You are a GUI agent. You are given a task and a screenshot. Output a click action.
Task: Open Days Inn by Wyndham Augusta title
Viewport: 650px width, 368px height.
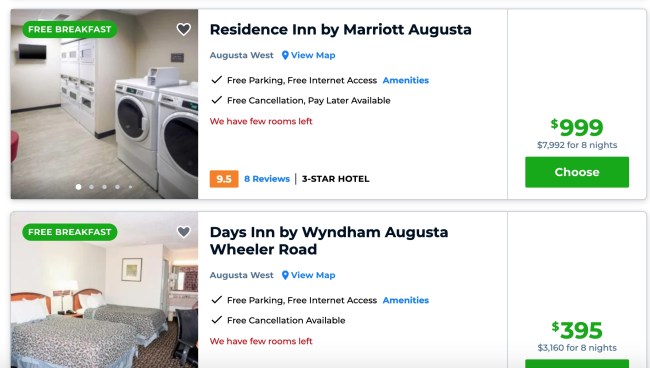329,241
